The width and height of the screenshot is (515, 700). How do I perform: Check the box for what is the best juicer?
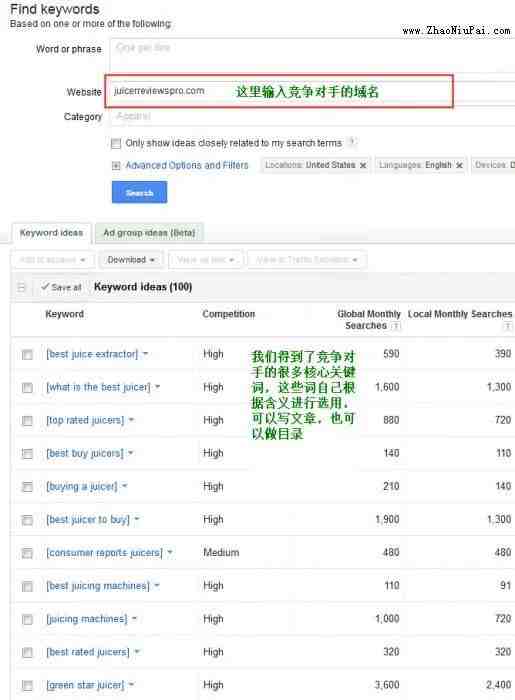click(x=27, y=388)
